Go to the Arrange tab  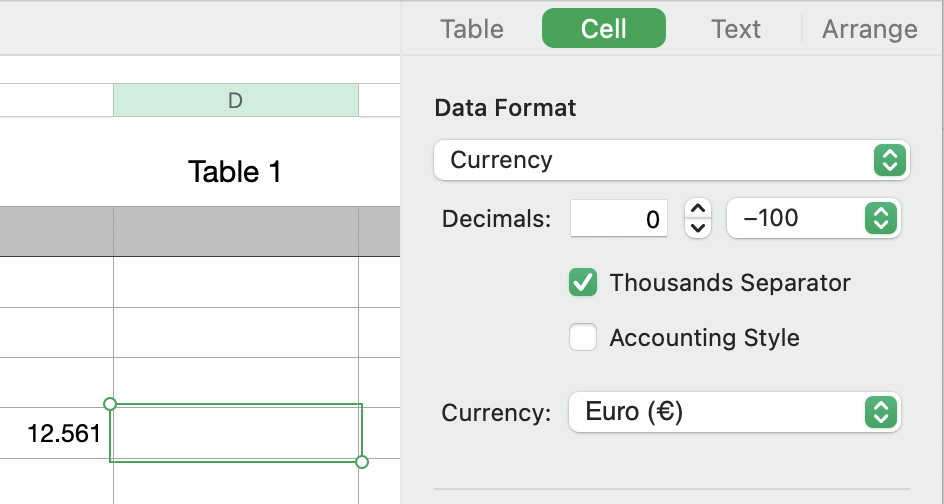click(x=869, y=29)
